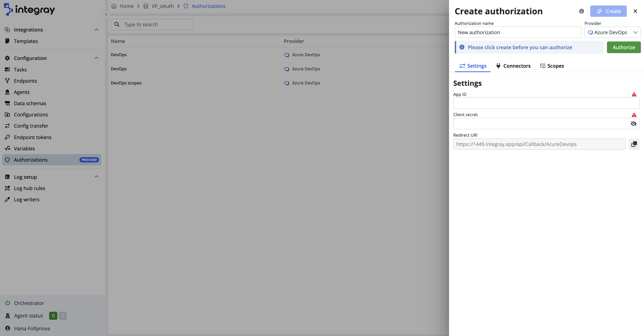Collapse the sidebar with the arrow button
Screen dimensions: 644x336
(x=106, y=15)
